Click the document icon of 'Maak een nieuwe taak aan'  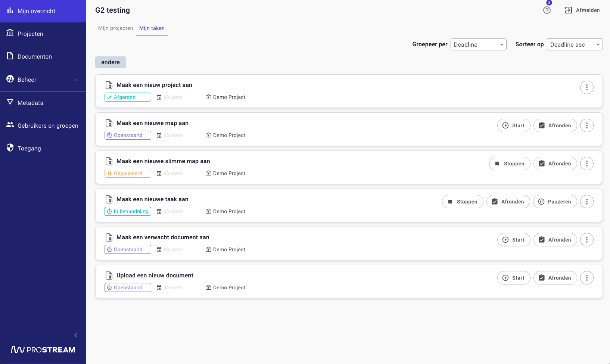pyautogui.click(x=109, y=199)
